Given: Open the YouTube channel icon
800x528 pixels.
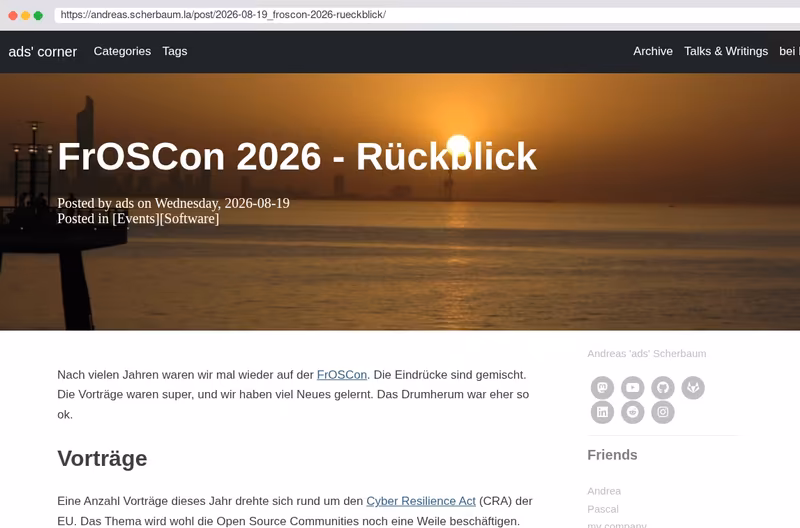Looking at the screenshot, I should click(x=633, y=388).
